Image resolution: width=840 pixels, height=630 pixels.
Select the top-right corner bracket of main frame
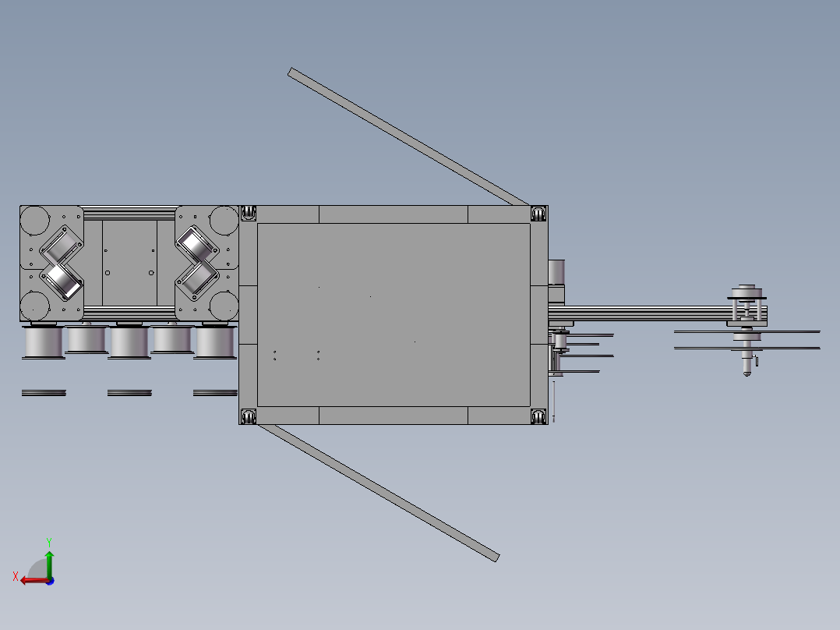(538, 214)
